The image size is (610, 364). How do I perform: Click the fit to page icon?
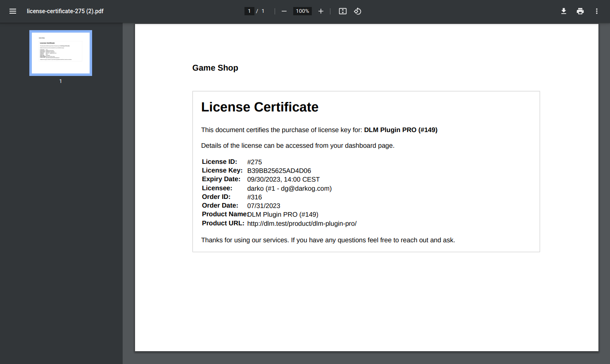point(343,11)
